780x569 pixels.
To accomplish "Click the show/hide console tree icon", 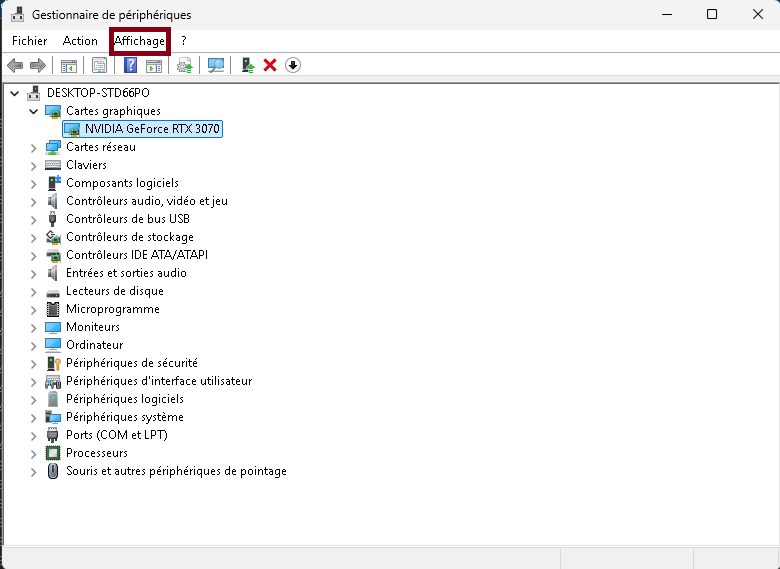I will click(x=69, y=66).
